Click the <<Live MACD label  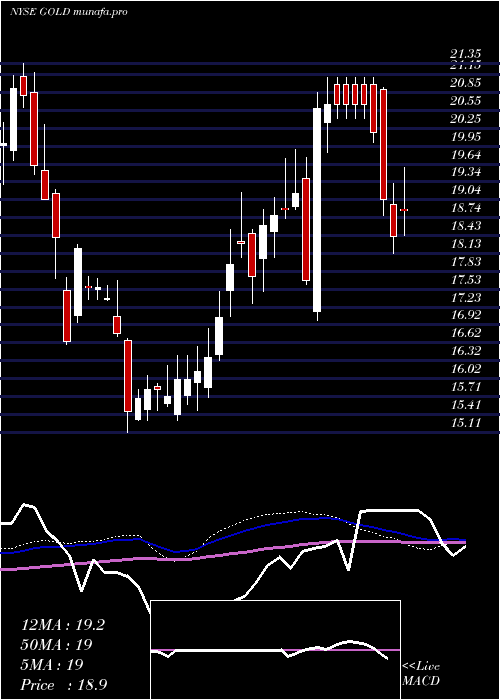(421, 674)
